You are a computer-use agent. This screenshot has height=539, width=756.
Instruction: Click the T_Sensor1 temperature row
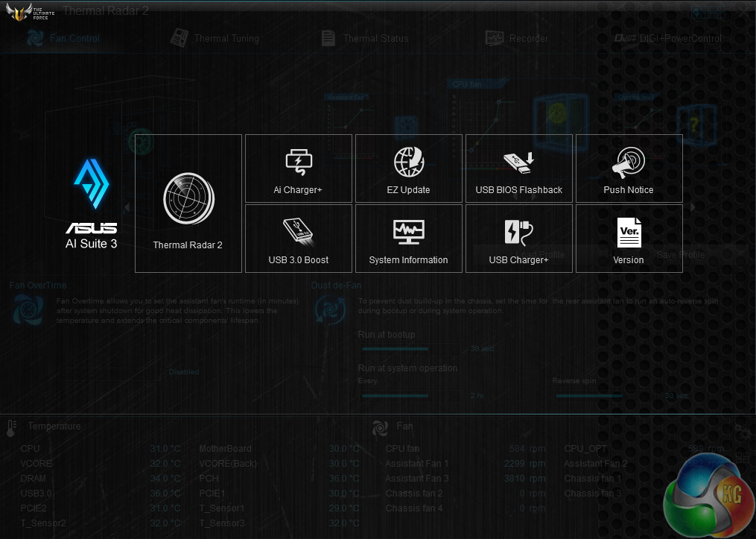pos(279,508)
